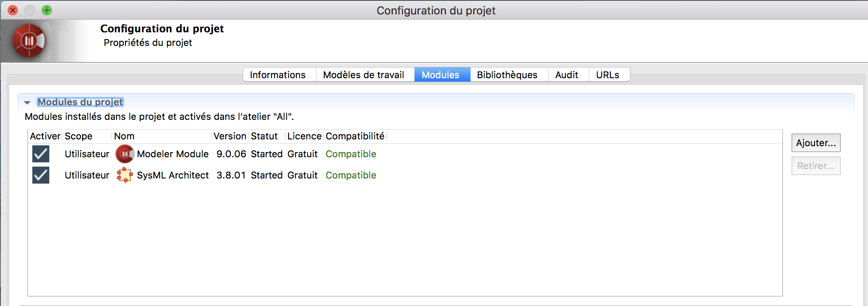Click the Retirer... button
The image size is (868, 306).
(815, 166)
